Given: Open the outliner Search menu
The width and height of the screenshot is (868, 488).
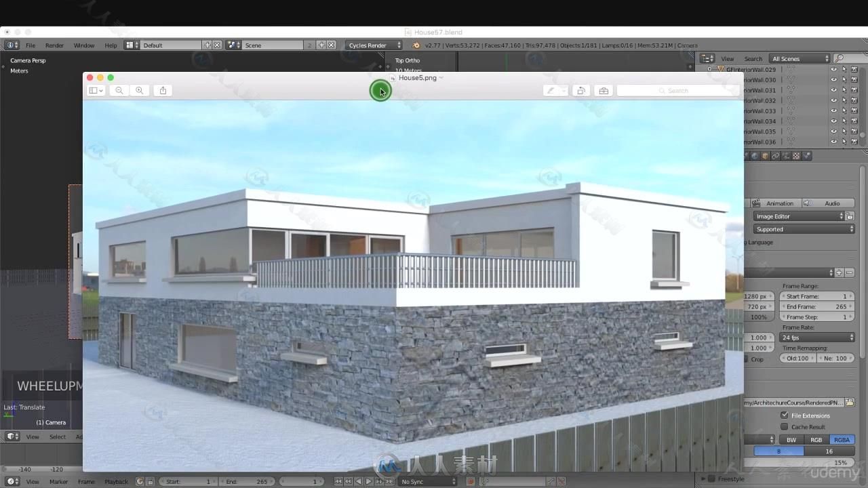Looking at the screenshot, I should 753,59.
